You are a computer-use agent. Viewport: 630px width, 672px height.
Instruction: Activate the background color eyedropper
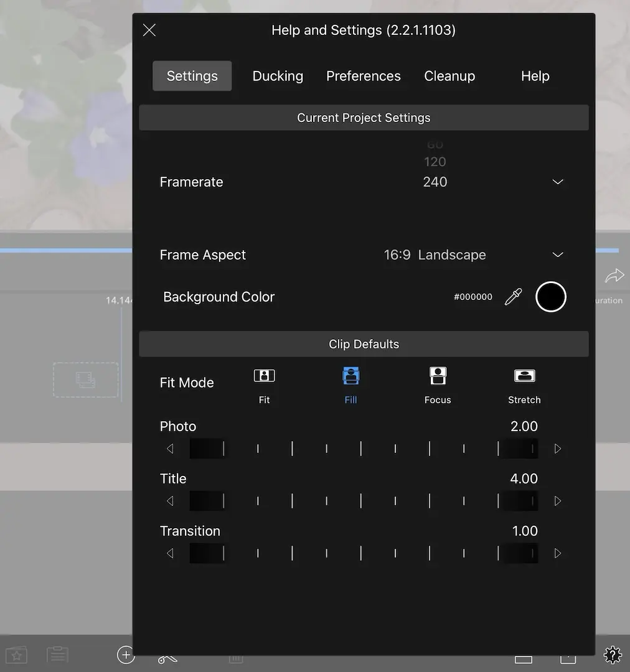pyautogui.click(x=513, y=297)
